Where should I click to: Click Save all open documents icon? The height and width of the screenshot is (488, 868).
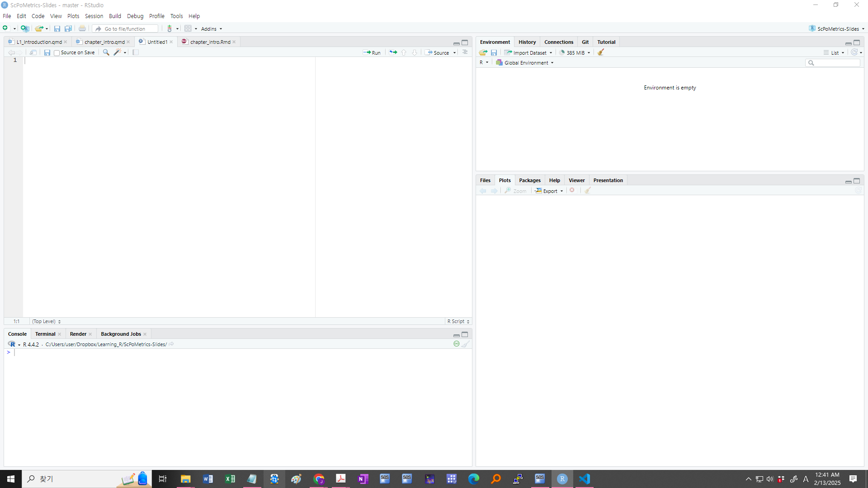(x=68, y=28)
